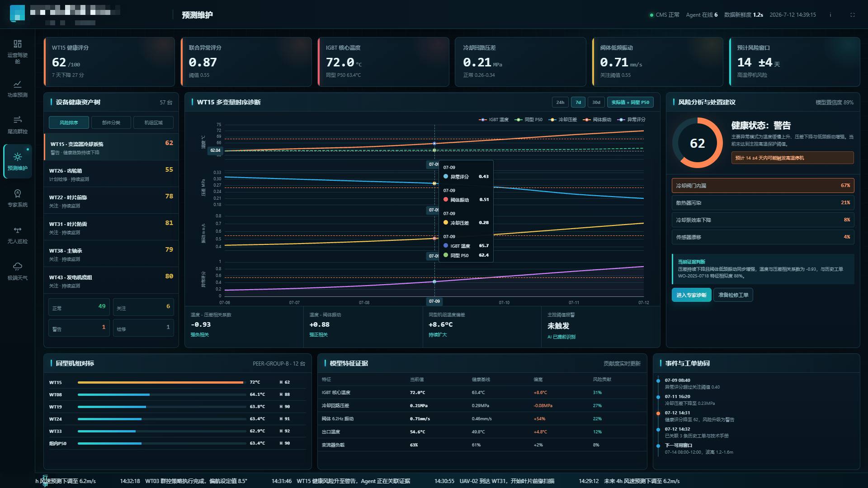Click the info icon beside the timestamp
Image resolution: width=868 pixels, height=488 pixels.
pyautogui.click(x=830, y=15)
